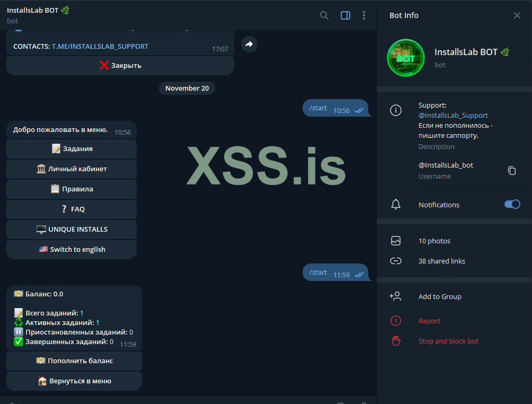Click the shared links chain icon

tap(396, 261)
